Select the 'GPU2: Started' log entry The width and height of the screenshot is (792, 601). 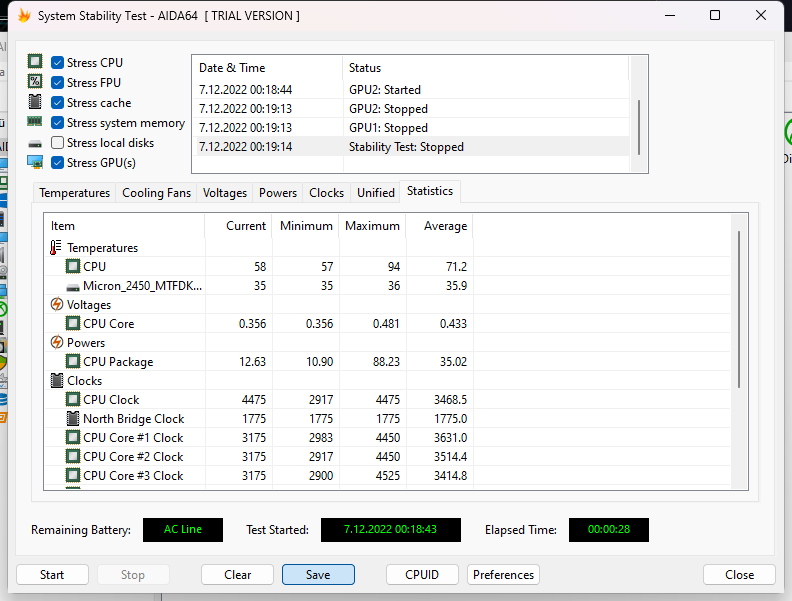pos(411,90)
